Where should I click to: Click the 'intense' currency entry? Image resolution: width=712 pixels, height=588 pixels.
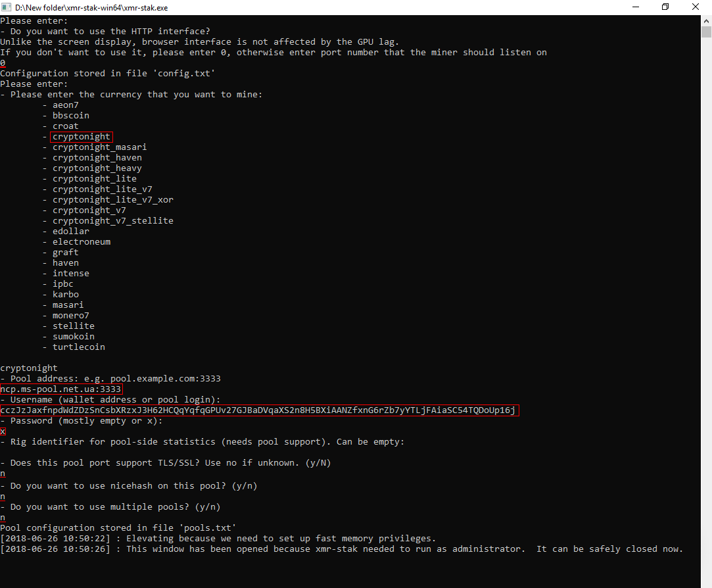tap(71, 273)
